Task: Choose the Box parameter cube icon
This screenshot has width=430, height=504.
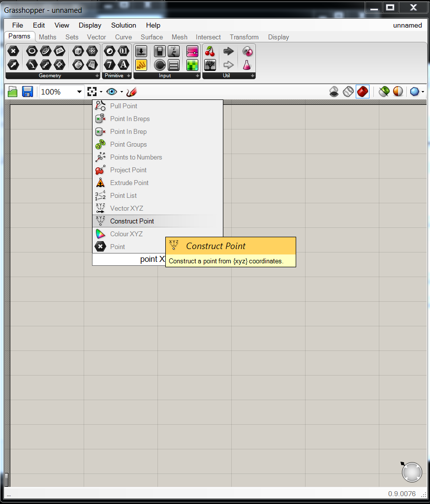Action: (x=78, y=51)
